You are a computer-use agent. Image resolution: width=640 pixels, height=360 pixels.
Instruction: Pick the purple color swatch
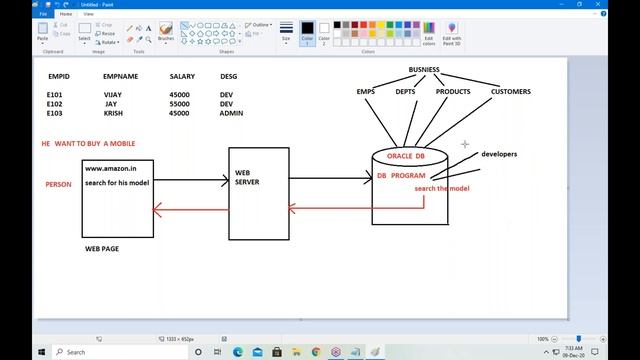click(416, 25)
